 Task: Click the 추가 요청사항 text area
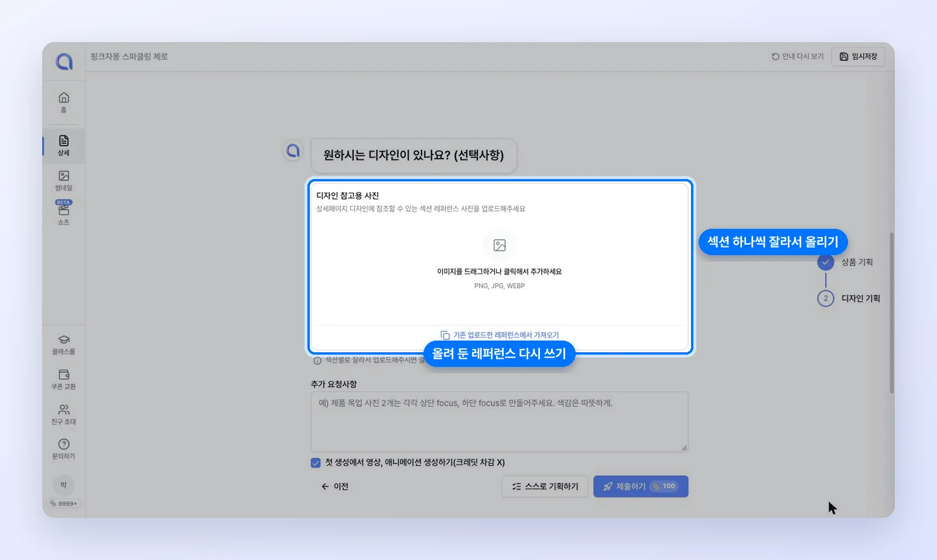[500, 421]
